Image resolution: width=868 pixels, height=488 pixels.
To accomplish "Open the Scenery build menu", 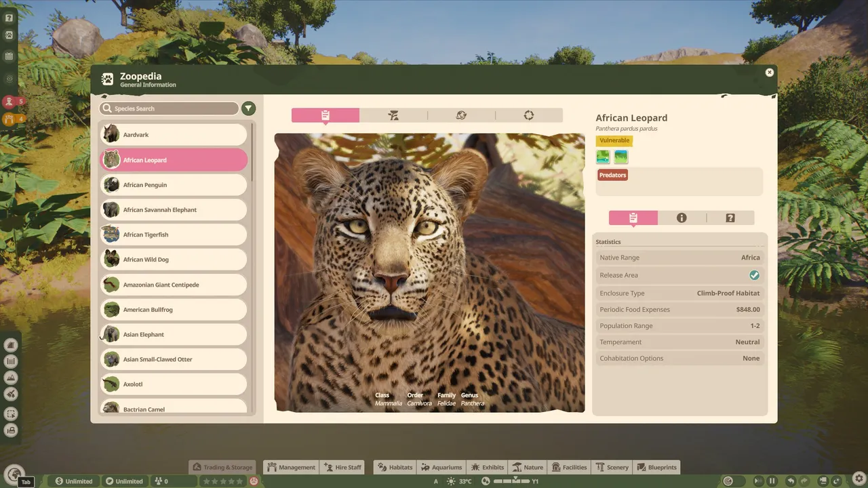I will pos(612,467).
